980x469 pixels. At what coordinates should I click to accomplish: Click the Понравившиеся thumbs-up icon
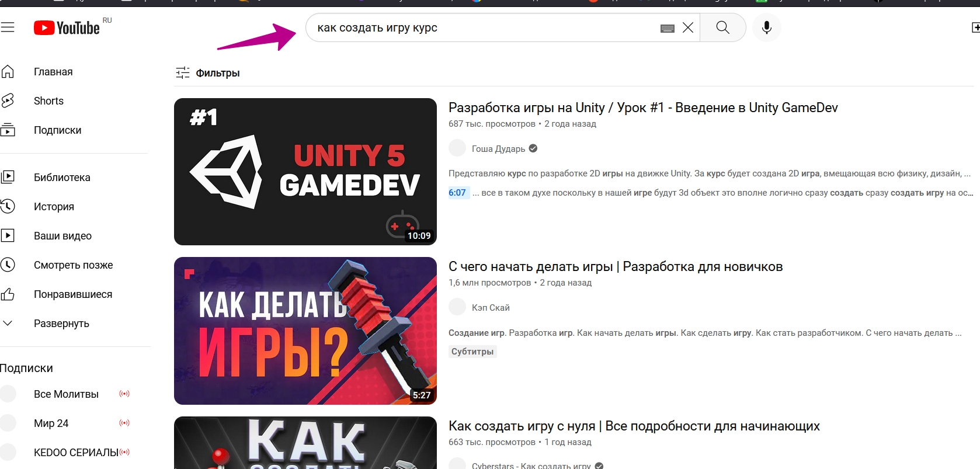tap(8, 294)
